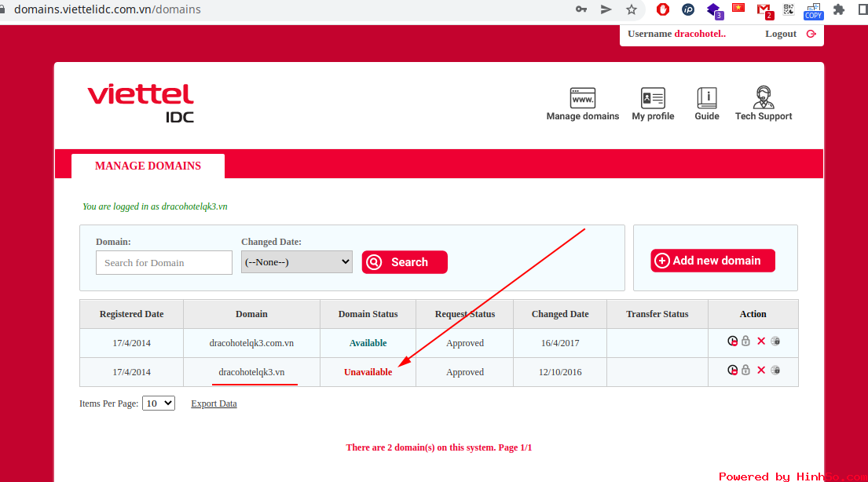Click the red X for dracohotelqk3.com.vn
The width and height of the screenshot is (868, 482).
[x=761, y=341]
